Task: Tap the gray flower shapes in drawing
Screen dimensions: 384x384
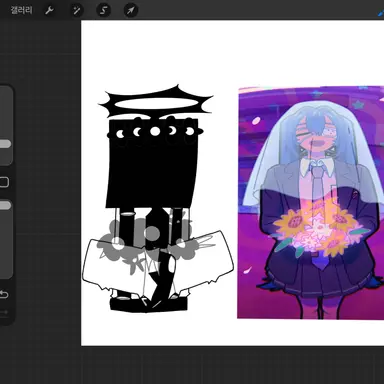Action: coord(147,241)
